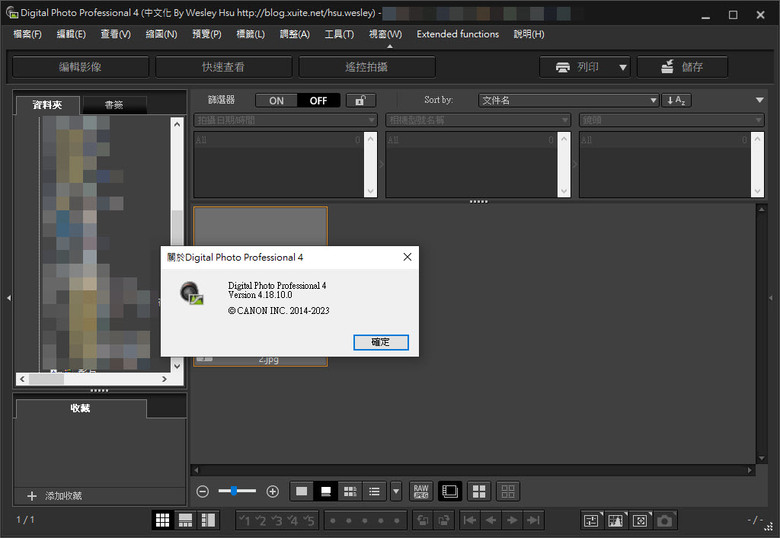Image resolution: width=780 pixels, height=538 pixels.
Task: Click 添加收藏 add collection
Action: [55, 496]
